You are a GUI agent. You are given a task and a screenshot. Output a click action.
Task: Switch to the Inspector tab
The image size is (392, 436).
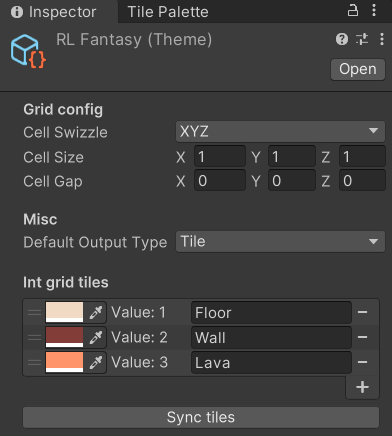click(x=58, y=12)
